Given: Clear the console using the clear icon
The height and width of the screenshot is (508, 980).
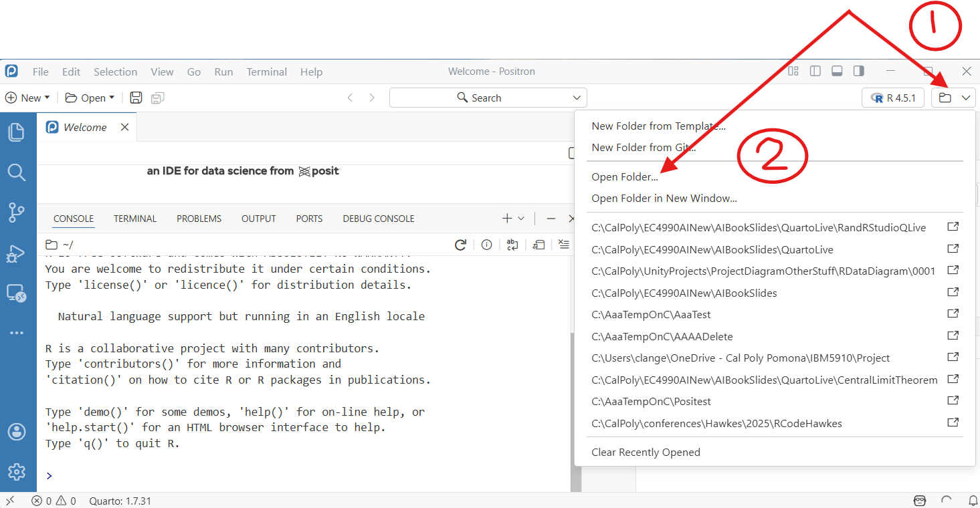Looking at the screenshot, I should click(x=564, y=245).
